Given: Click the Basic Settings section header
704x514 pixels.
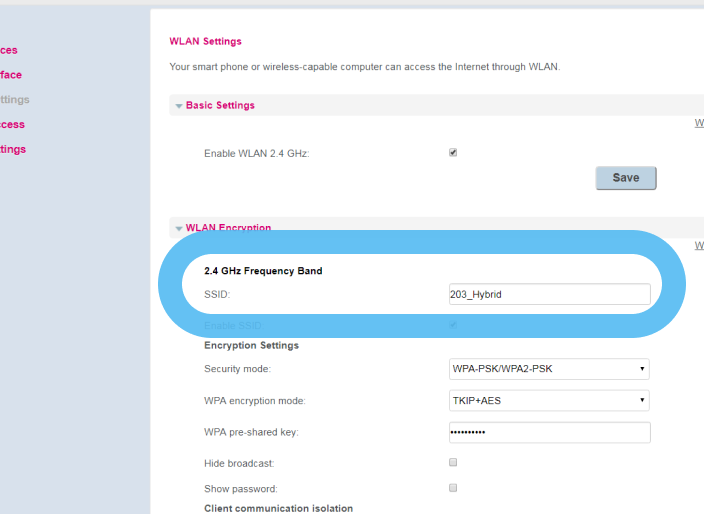Looking at the screenshot, I should click(220, 105).
